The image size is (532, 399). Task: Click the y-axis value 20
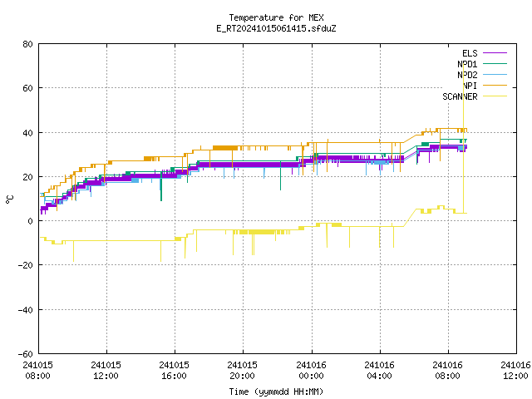click(x=27, y=177)
